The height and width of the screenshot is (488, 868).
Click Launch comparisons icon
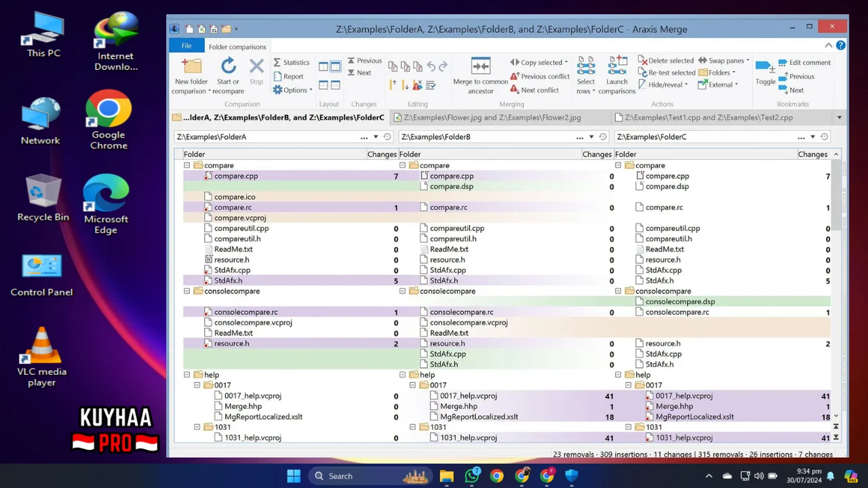click(x=617, y=66)
